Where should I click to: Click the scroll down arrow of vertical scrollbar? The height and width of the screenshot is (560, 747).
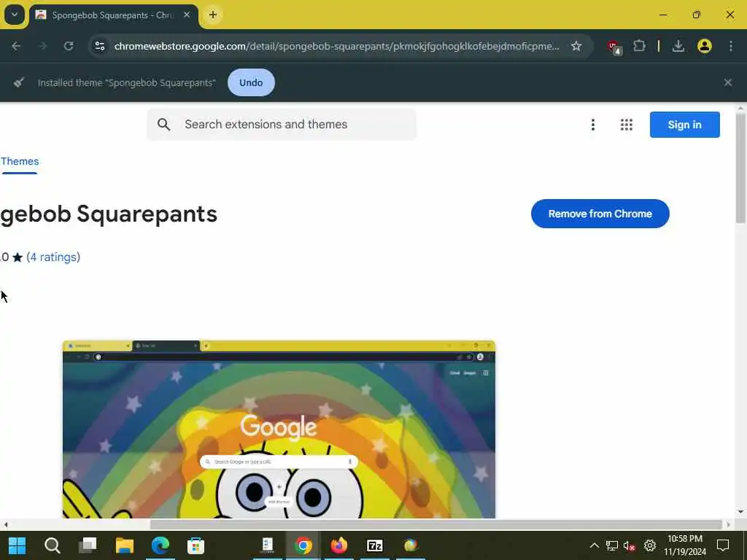[x=740, y=512]
